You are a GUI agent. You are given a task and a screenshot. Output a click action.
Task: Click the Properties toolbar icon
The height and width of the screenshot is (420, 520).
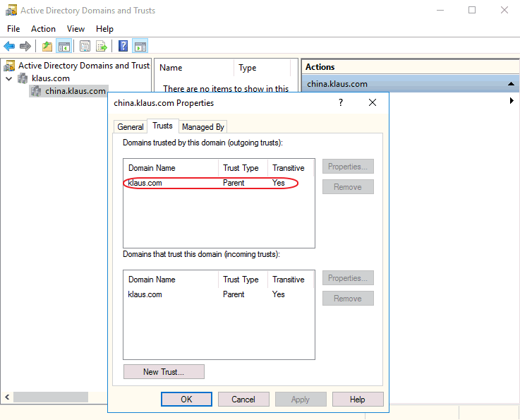click(x=85, y=47)
